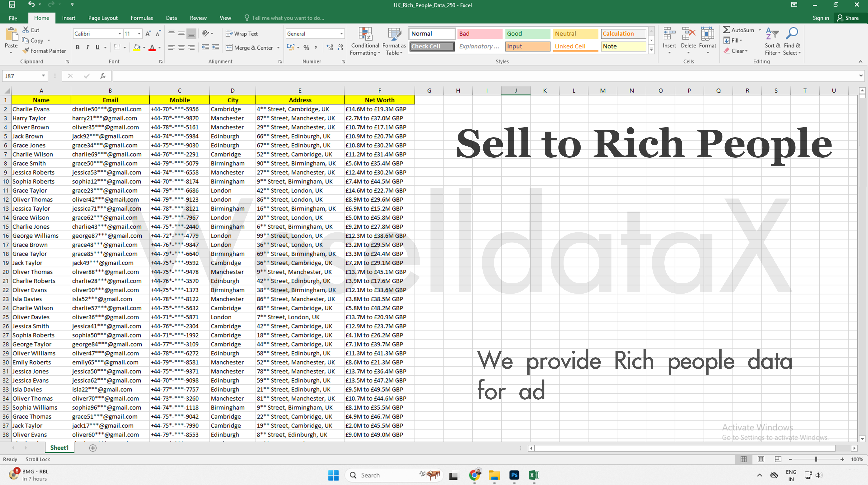Click Decrease Decimal icon
Image resolution: width=868 pixels, height=485 pixels.
(340, 48)
